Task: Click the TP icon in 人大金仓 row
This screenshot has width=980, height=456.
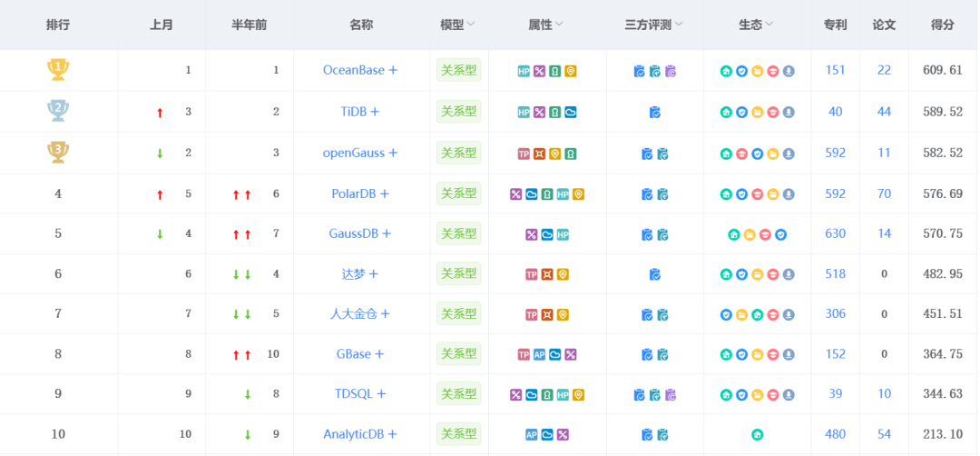Action: [x=531, y=314]
